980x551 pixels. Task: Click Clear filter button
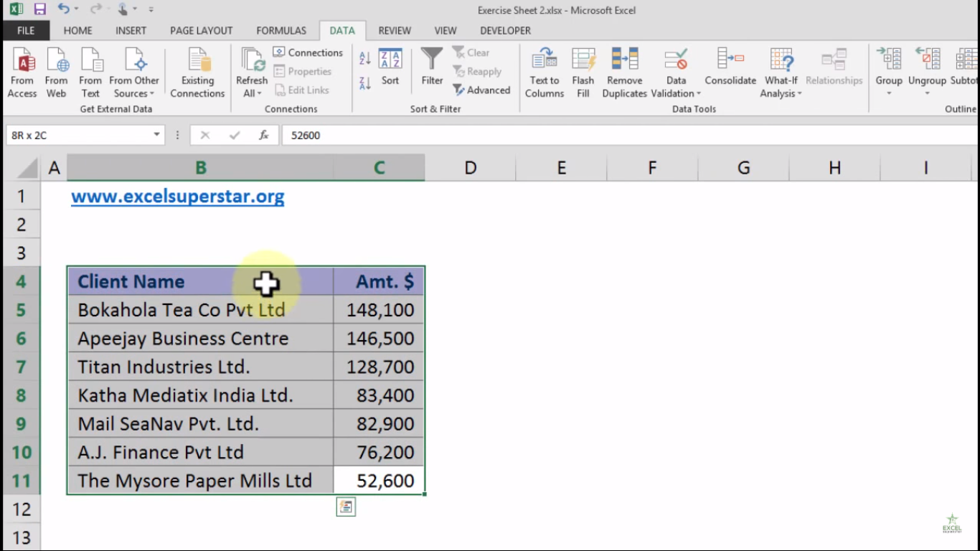pyautogui.click(x=471, y=52)
